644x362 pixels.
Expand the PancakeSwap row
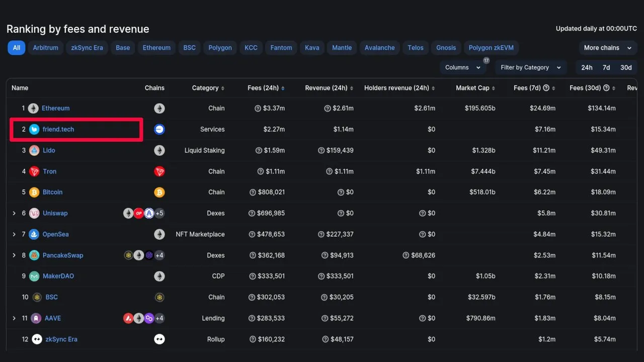(x=14, y=255)
